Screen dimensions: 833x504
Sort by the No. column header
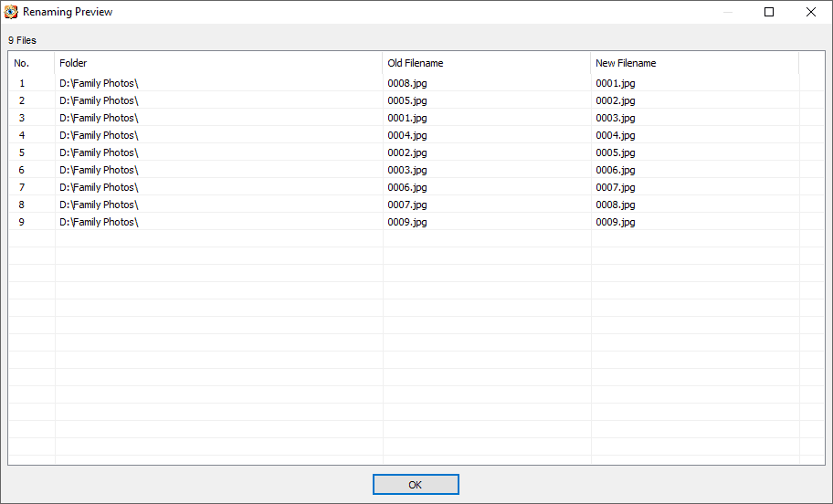(x=31, y=63)
